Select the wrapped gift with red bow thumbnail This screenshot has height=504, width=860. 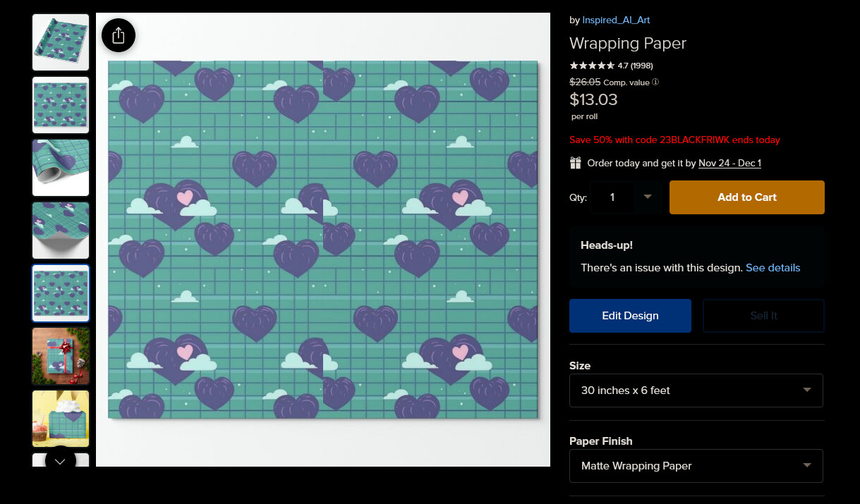(x=61, y=356)
